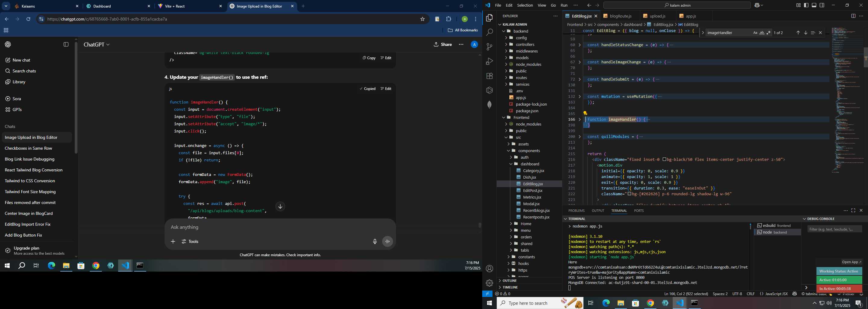Close the find widget

pyautogui.click(x=820, y=33)
